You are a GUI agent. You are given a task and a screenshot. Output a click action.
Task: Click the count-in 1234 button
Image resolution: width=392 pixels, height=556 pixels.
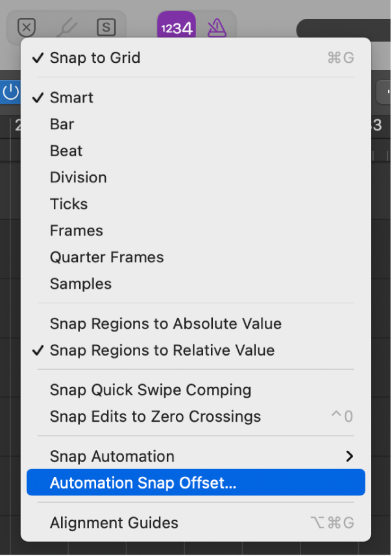click(176, 27)
